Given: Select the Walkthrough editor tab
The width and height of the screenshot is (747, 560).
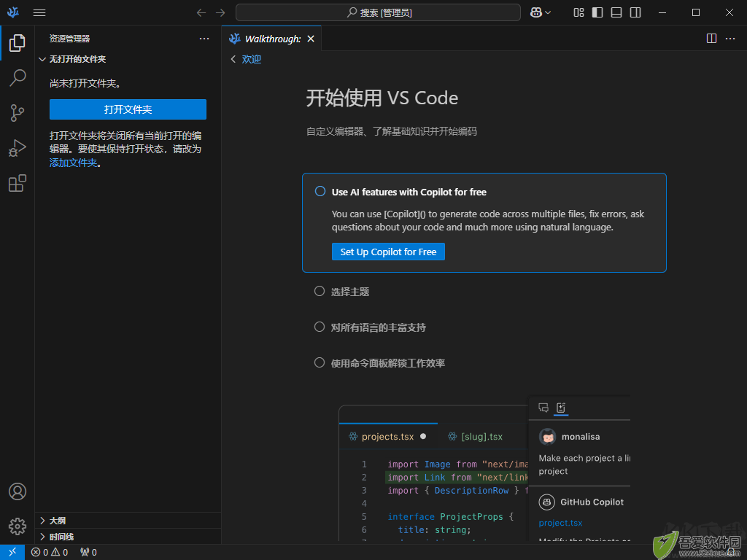Looking at the screenshot, I should [x=271, y=39].
